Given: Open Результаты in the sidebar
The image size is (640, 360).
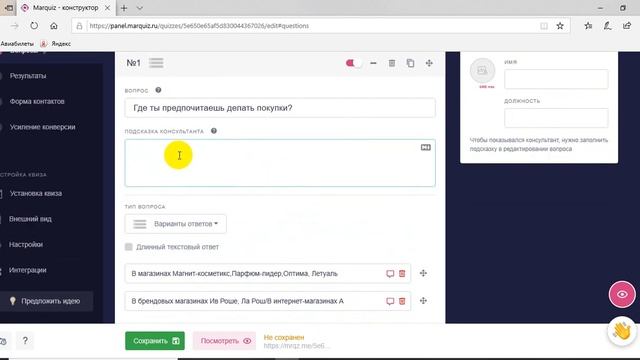Looking at the screenshot, I should [28, 76].
